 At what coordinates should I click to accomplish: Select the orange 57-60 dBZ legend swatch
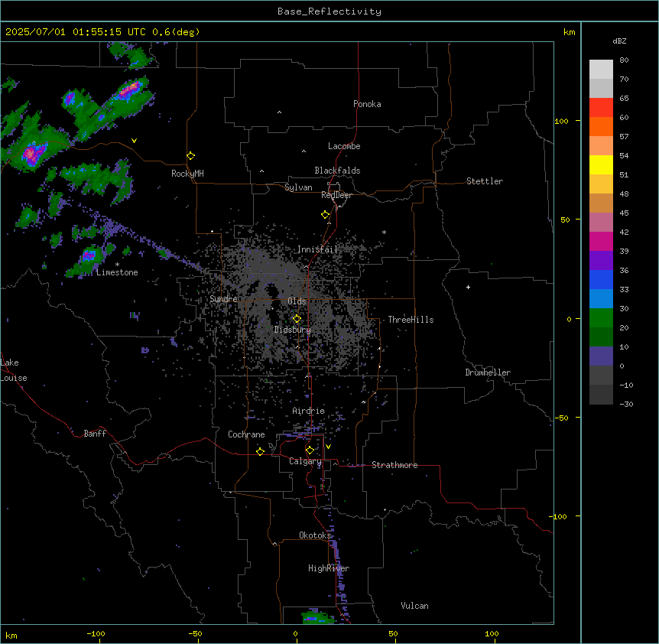(x=601, y=126)
